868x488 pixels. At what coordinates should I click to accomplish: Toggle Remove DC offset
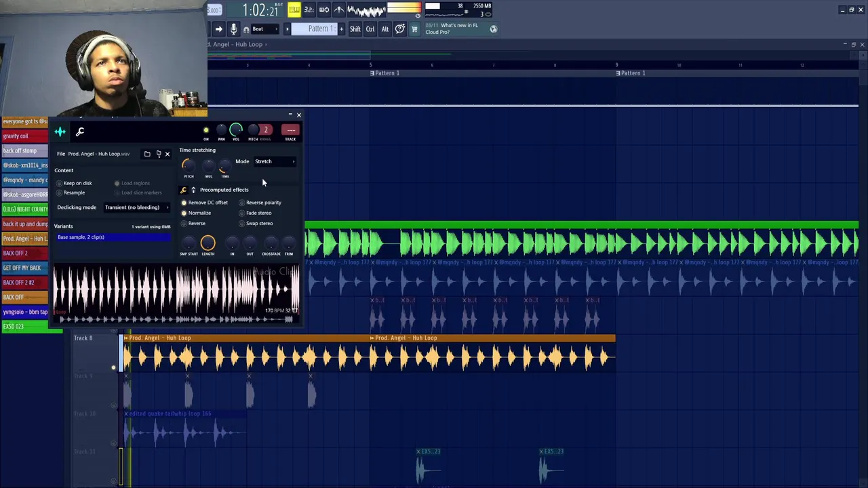click(204, 203)
